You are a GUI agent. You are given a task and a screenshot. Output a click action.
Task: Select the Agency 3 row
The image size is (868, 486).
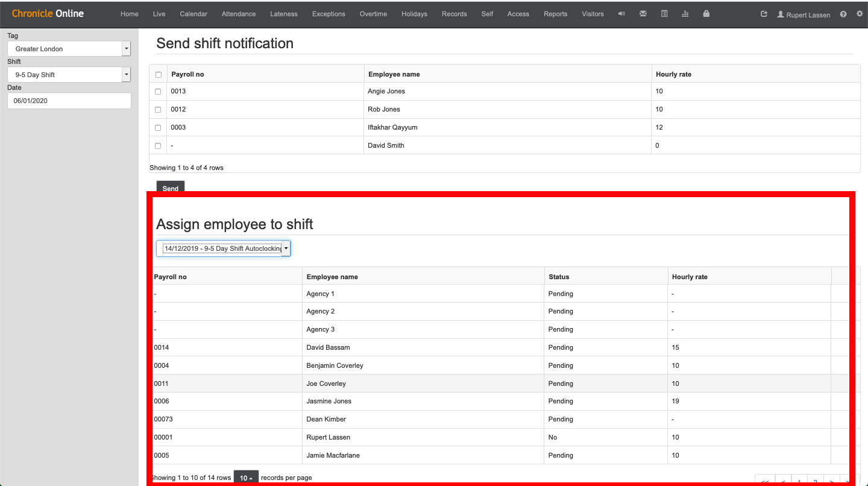pos(505,330)
